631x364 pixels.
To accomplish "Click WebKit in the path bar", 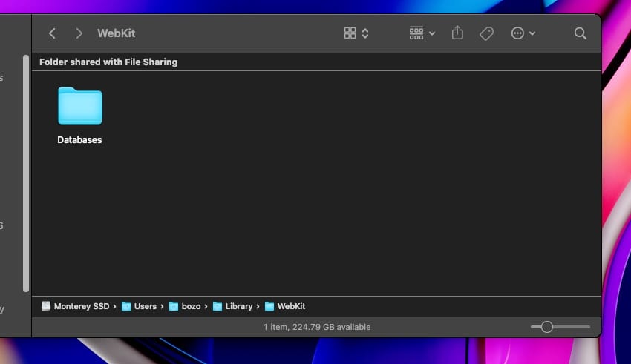I will pyautogui.click(x=285, y=306).
